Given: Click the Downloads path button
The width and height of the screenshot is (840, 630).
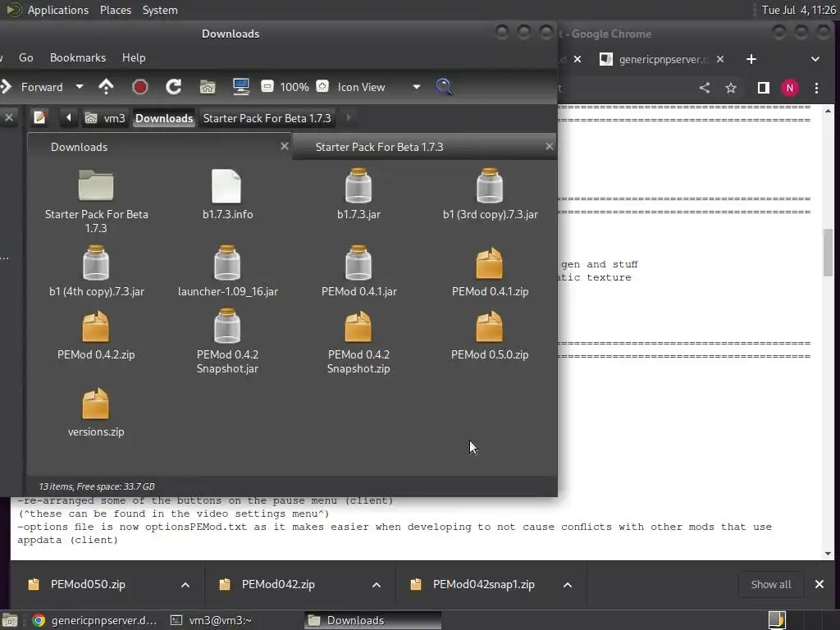Looking at the screenshot, I should click(164, 118).
